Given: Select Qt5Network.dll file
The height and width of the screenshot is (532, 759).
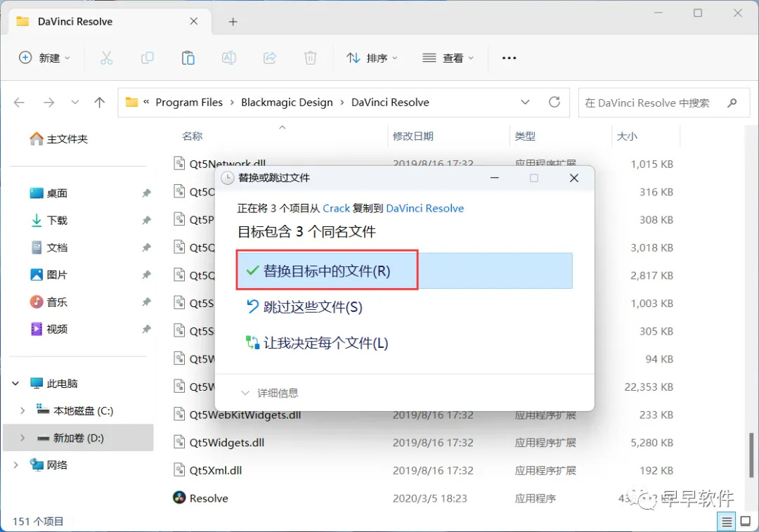Looking at the screenshot, I should tap(228, 164).
